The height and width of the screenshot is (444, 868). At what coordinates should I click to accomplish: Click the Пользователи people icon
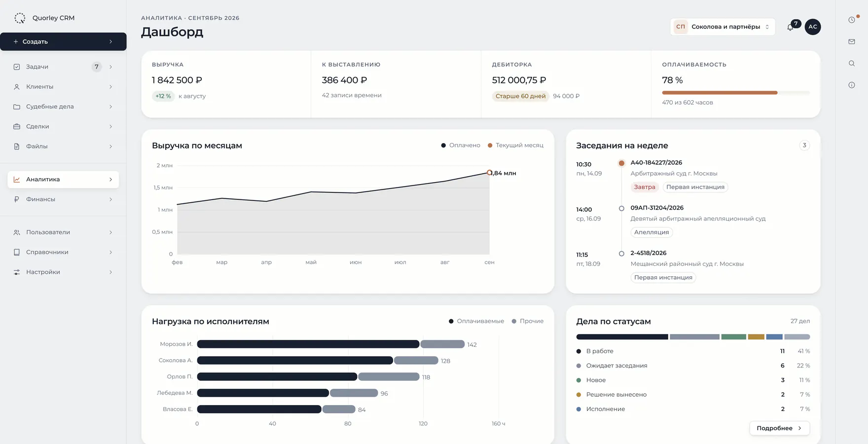pyautogui.click(x=17, y=232)
